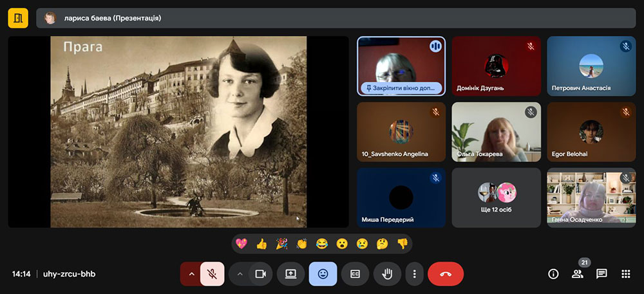Toggle the emoji reactions bar
Screen dimensions: 644x294
click(x=323, y=273)
